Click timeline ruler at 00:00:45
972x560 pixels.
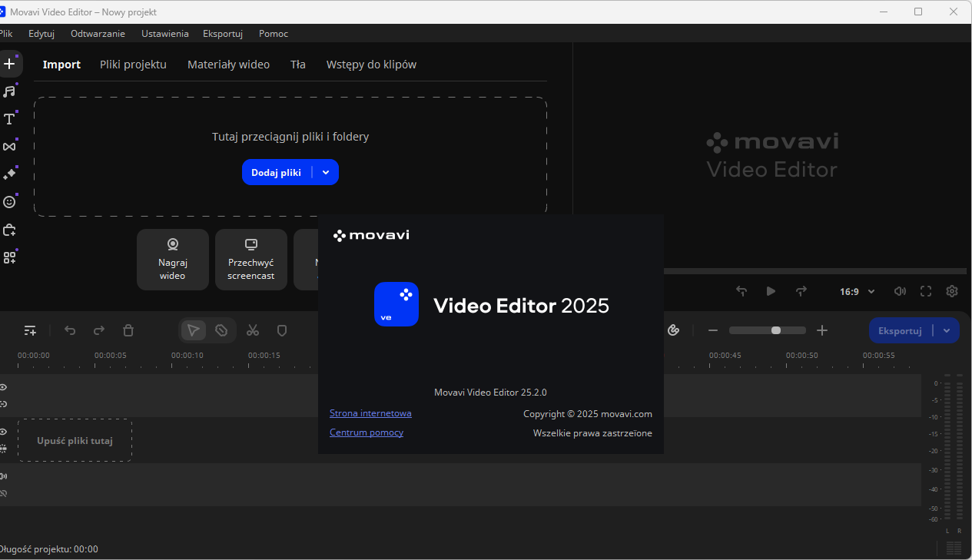725,356
